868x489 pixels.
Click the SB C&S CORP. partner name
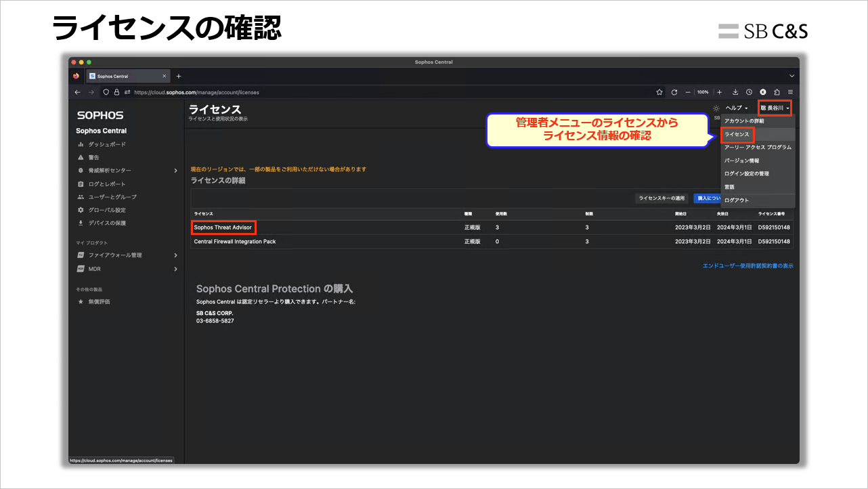[x=215, y=314]
